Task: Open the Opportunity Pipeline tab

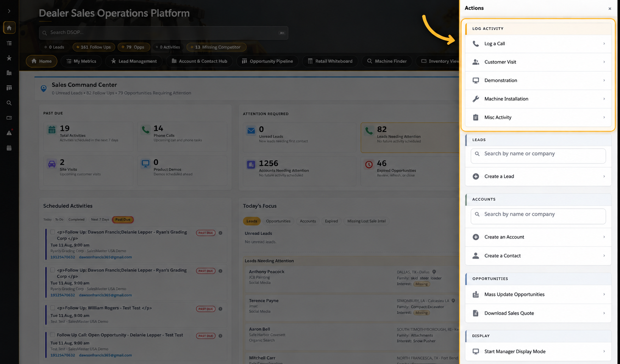Action: pos(267,61)
